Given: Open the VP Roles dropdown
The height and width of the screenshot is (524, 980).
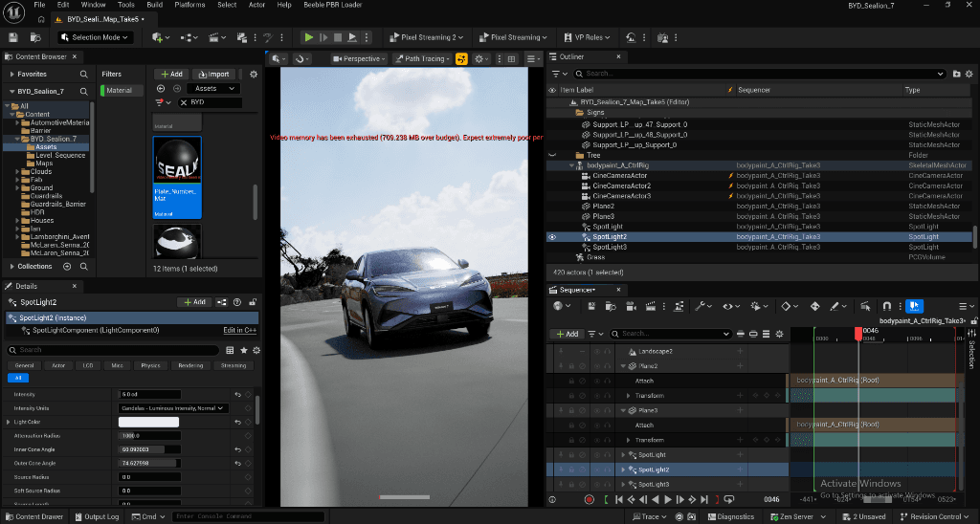Looking at the screenshot, I should [x=587, y=37].
